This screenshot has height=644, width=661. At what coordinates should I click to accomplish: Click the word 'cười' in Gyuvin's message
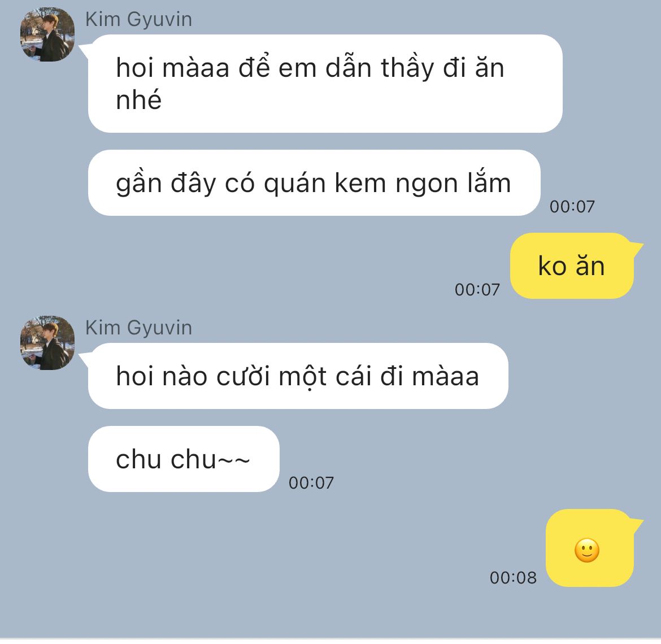243,376
